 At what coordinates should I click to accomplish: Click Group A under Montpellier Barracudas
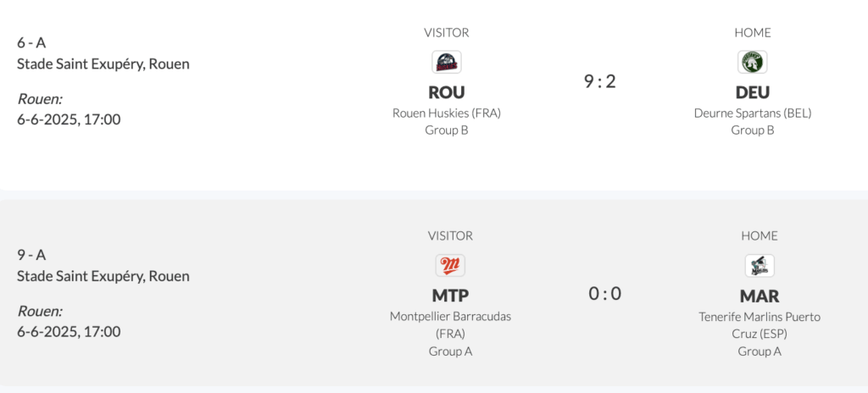pos(450,351)
